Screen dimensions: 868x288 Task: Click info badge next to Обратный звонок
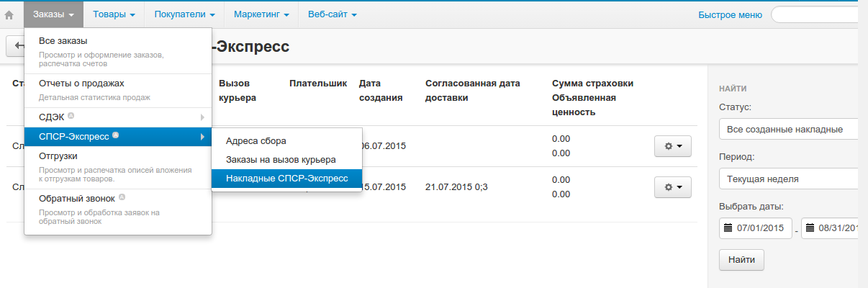122,197
